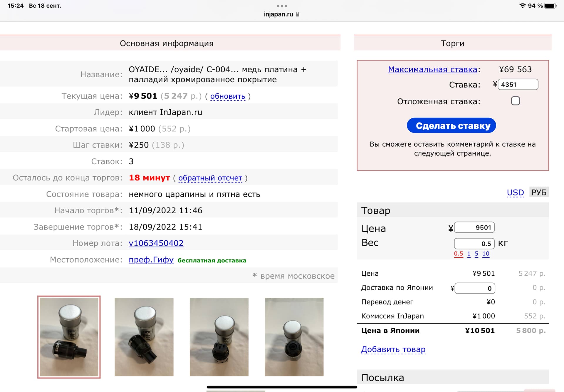Viewport: 564px width, 392px height.
Task: Open lot number v1063450402 link
Action: pos(156,243)
